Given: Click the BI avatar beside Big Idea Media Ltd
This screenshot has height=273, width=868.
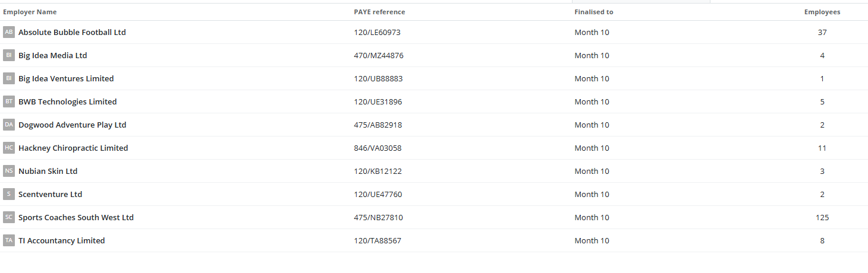Looking at the screenshot, I should (8, 55).
